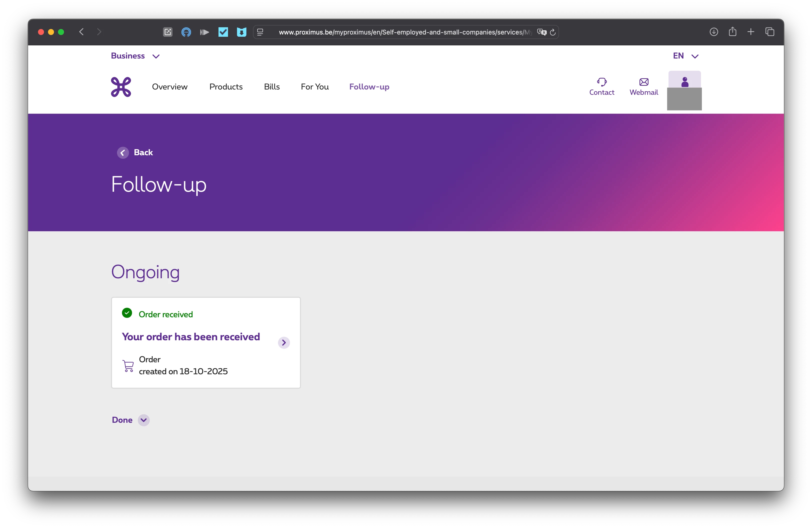Click the Overview navigation link
Image resolution: width=812 pixels, height=528 pixels.
169,87
